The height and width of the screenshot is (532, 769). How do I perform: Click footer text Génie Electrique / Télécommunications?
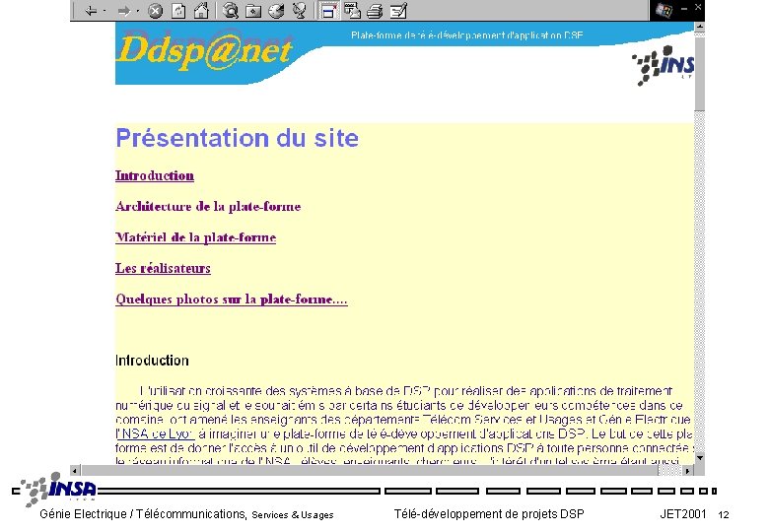tap(143, 514)
